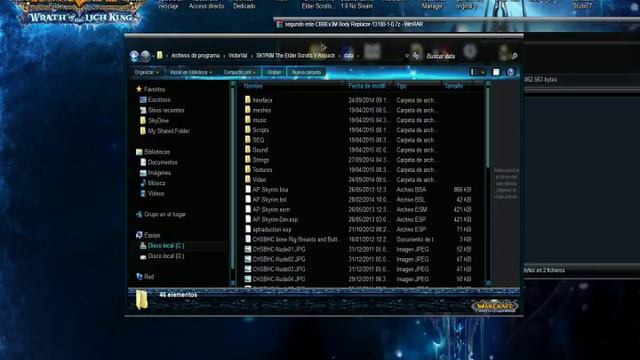
Task: Click the magnifier icon in Buscar data
Action: tap(514, 56)
